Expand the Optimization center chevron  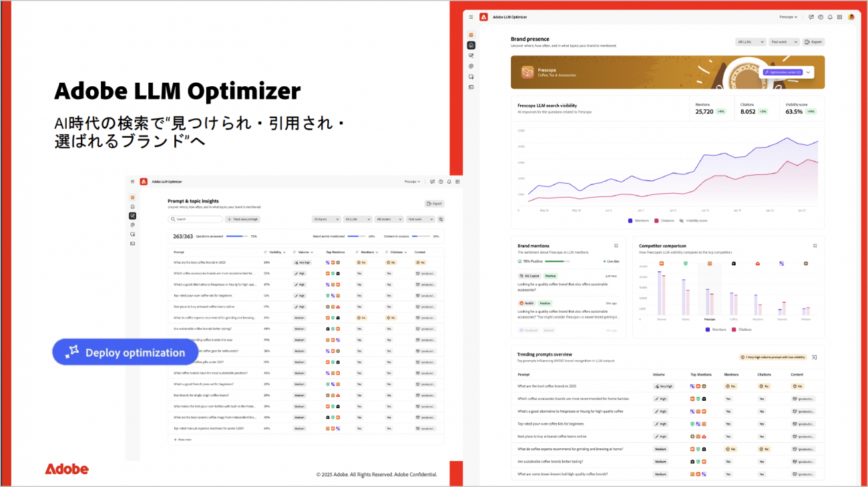[809, 72]
